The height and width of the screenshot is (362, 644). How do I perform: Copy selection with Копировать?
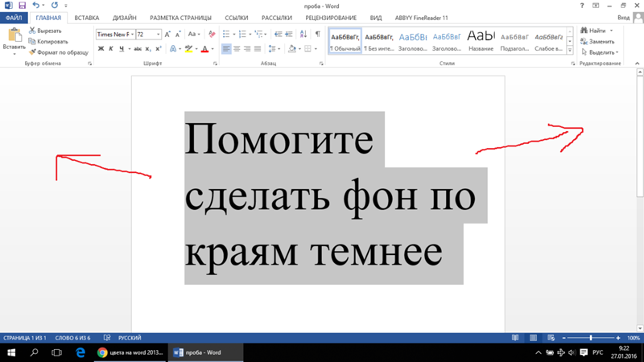click(x=48, y=42)
